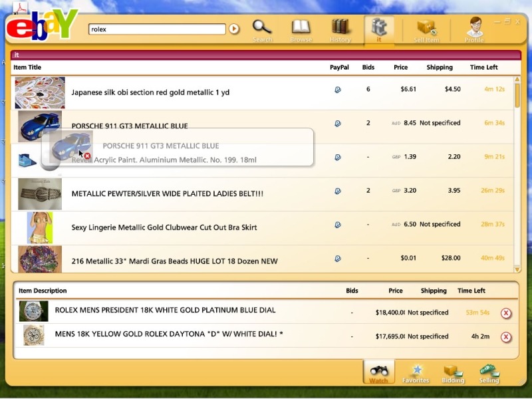Select 'Japanese silk obi section red gold metallic' title
The height and width of the screenshot is (399, 532).
coord(150,92)
